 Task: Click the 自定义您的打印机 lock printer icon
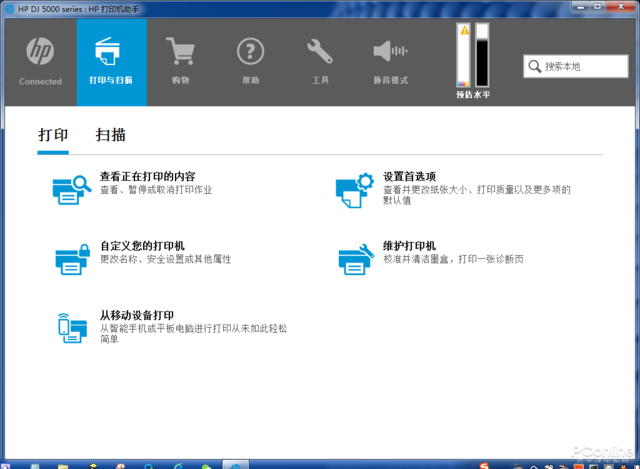73,259
